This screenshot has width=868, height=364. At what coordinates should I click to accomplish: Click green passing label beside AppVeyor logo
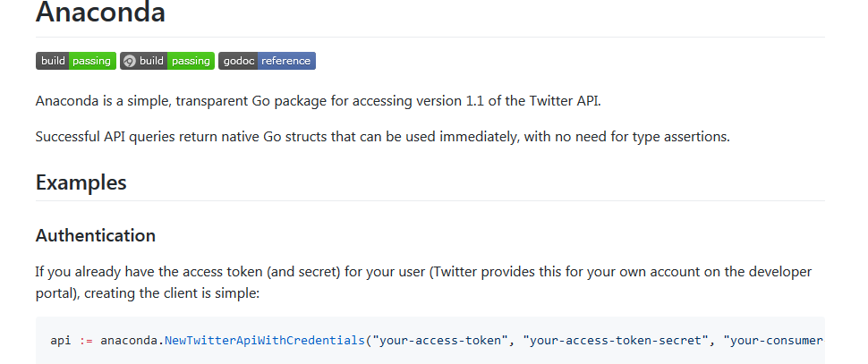click(191, 61)
